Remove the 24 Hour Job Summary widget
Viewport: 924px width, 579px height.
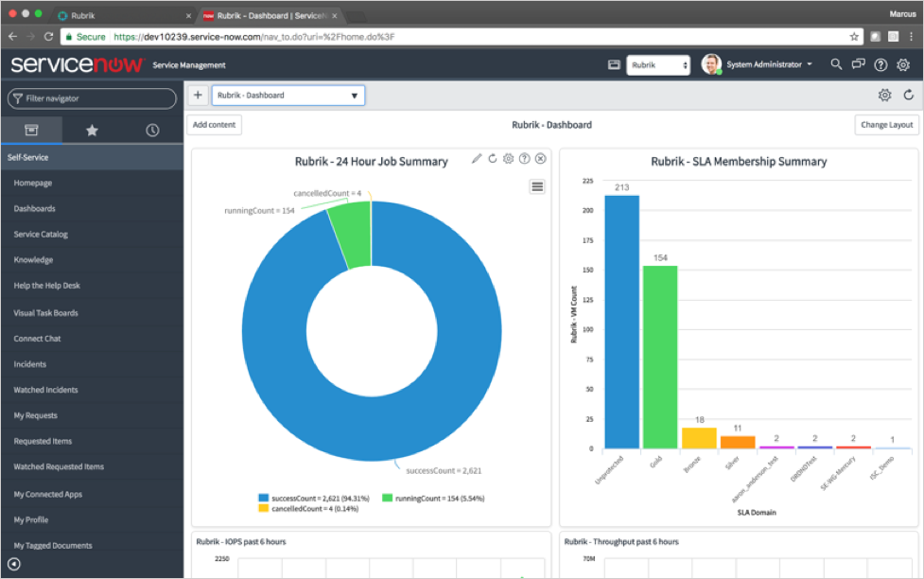click(540, 159)
